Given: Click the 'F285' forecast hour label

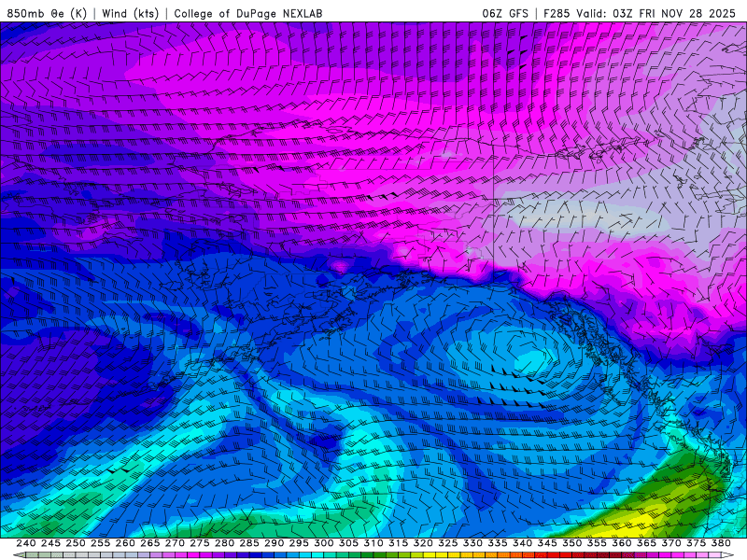Looking at the screenshot, I should click(x=557, y=13).
